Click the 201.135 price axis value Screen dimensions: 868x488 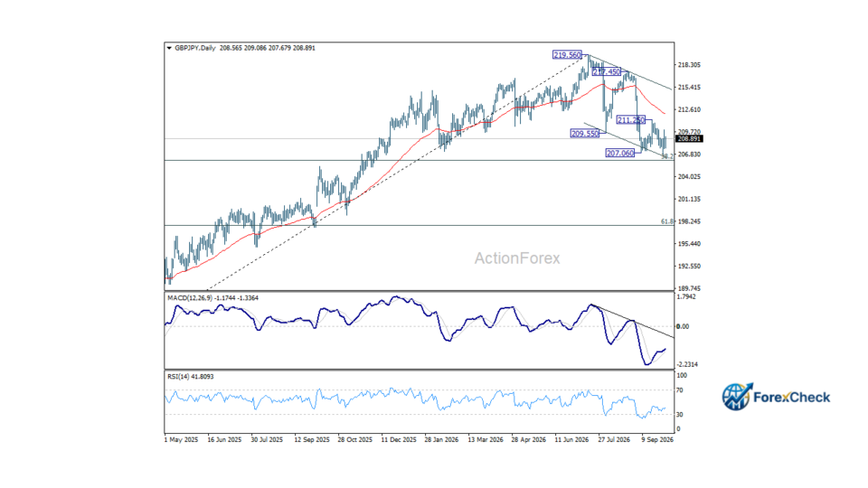[689, 199]
